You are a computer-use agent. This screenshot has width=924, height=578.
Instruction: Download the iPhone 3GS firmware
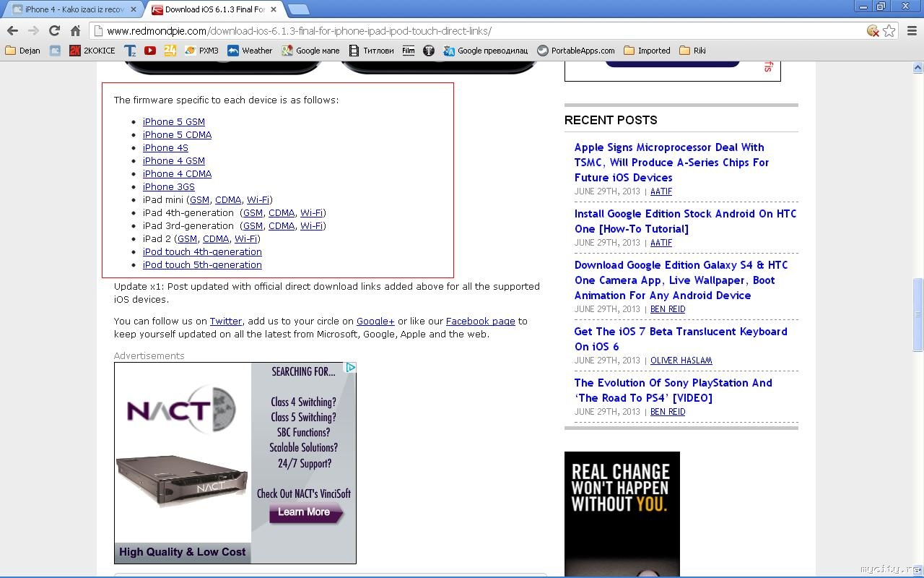pyautogui.click(x=169, y=187)
